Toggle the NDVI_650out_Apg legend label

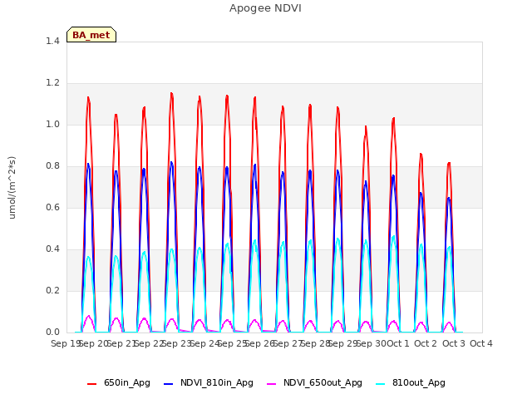[x=323, y=382]
